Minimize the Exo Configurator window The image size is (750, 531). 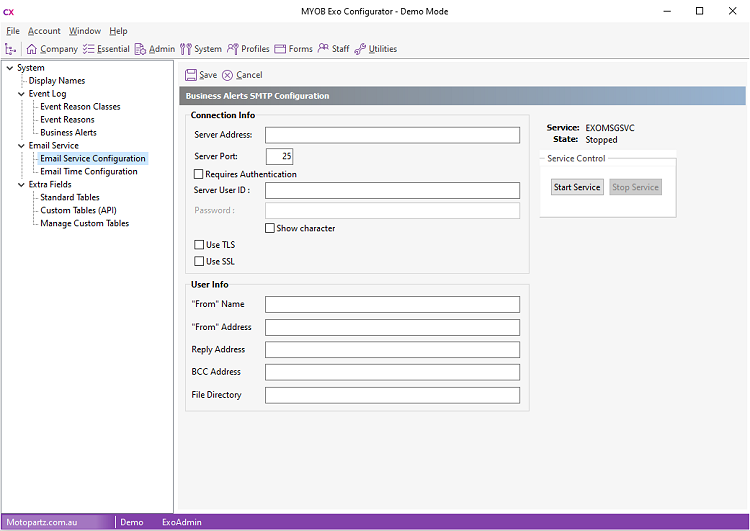click(x=667, y=11)
